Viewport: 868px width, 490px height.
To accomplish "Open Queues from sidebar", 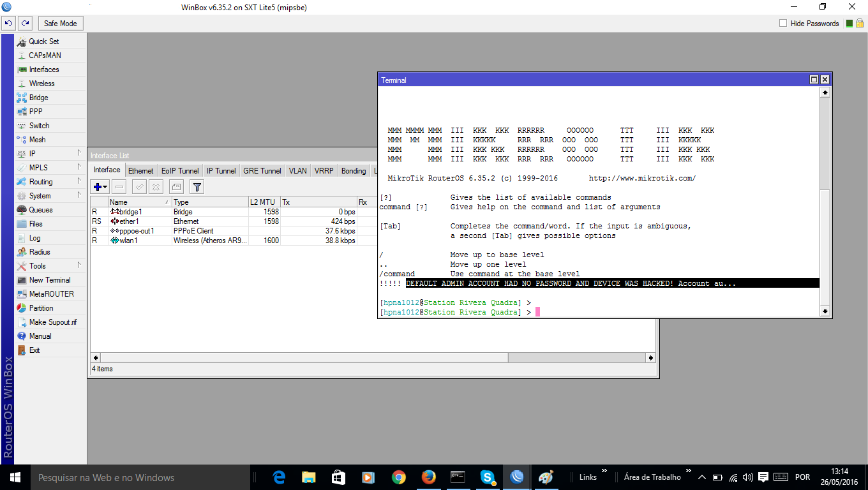I will pos(50,210).
